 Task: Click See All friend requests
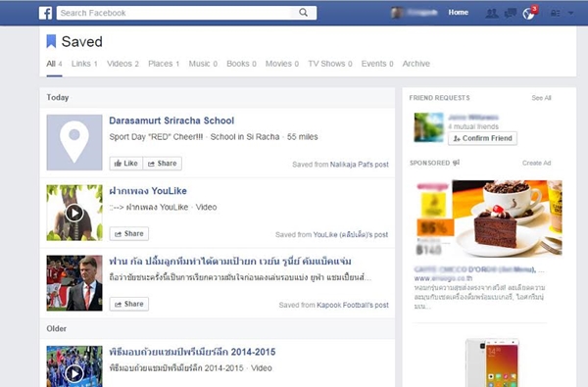tap(541, 98)
